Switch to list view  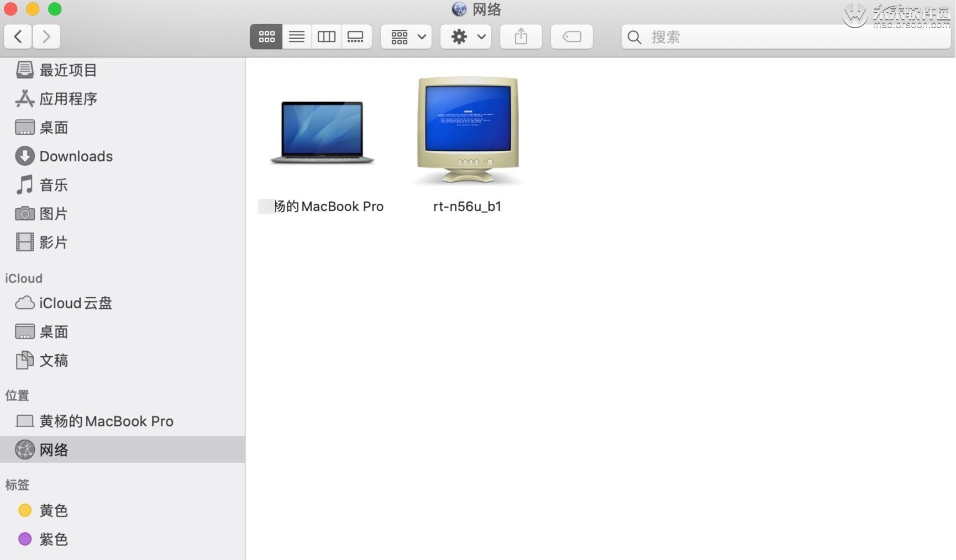pos(297,37)
